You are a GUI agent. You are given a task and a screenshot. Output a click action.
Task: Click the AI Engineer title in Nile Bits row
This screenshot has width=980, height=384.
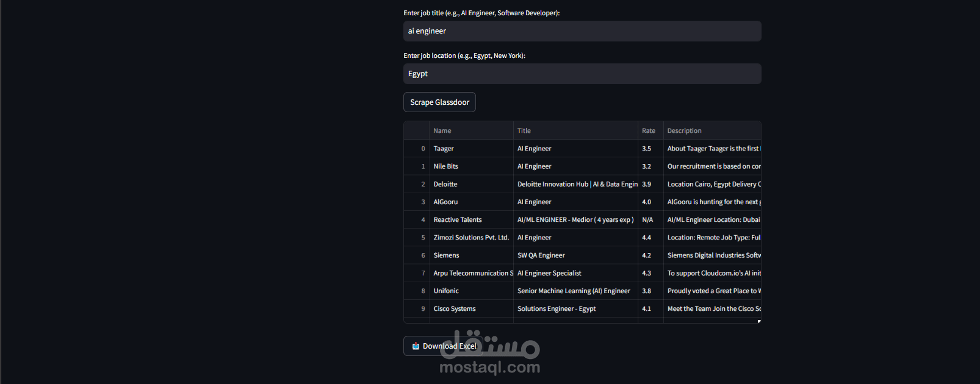tap(575, 166)
